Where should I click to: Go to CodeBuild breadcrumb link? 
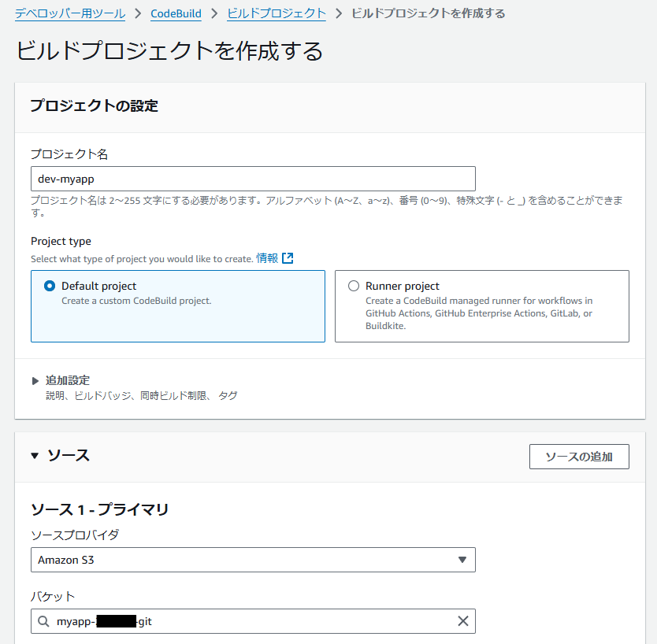(x=176, y=13)
